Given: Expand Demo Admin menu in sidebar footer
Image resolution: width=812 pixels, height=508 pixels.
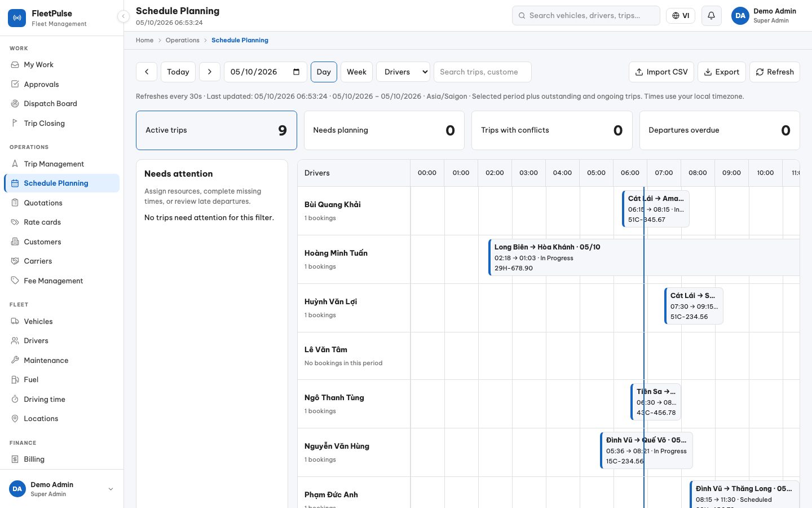Looking at the screenshot, I should [62, 489].
